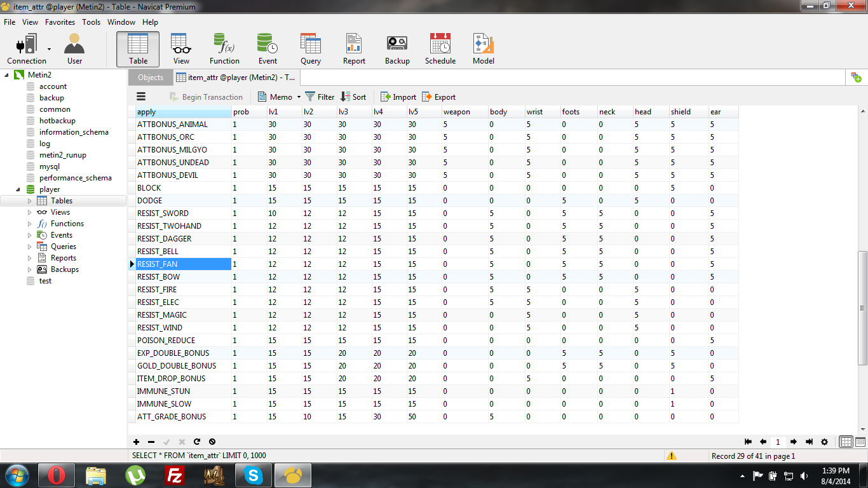Open the File menu

(x=10, y=22)
